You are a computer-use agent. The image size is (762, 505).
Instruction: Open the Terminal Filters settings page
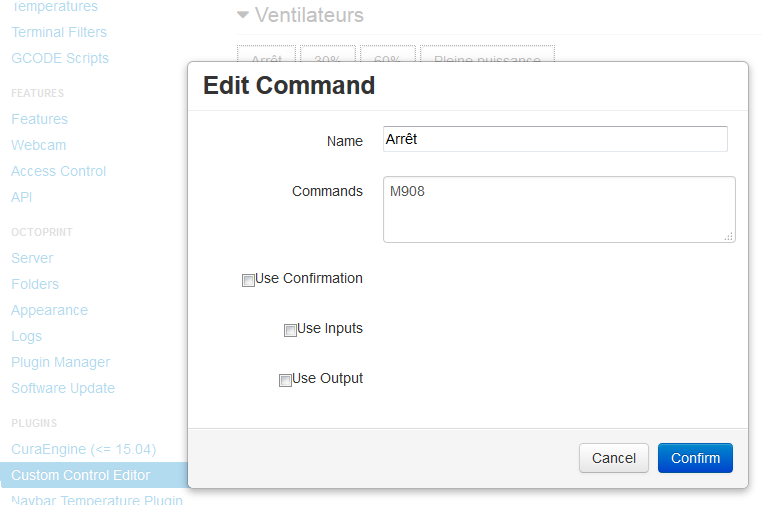point(59,32)
